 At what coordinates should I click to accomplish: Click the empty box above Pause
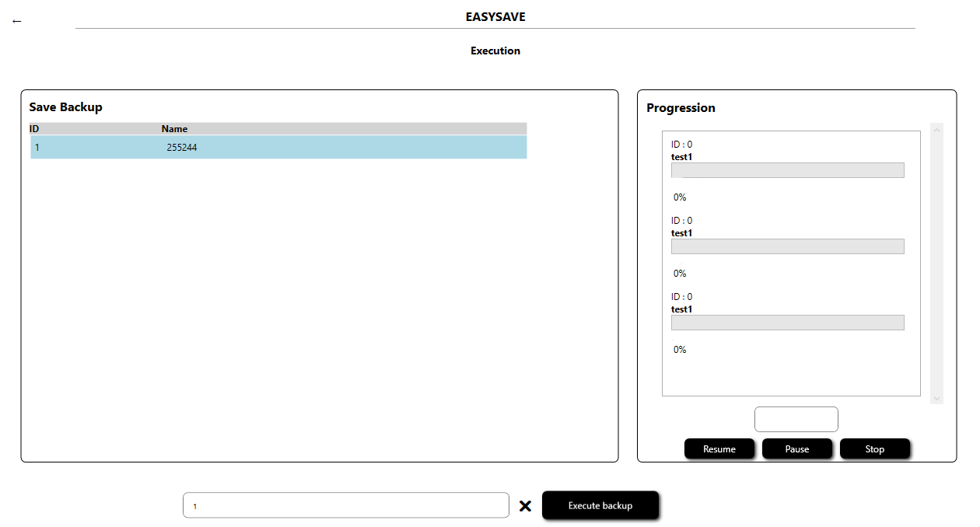pos(796,419)
